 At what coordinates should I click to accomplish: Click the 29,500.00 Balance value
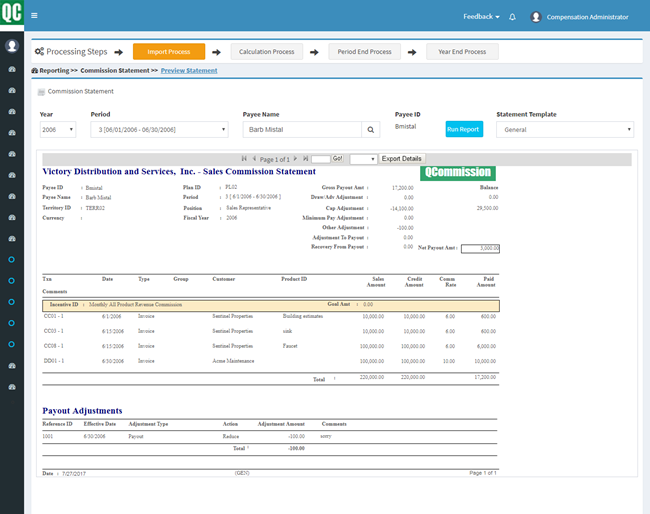coord(487,208)
